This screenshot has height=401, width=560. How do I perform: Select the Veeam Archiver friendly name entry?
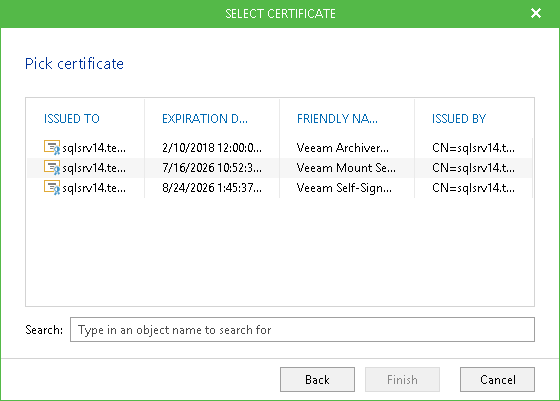[342, 148]
